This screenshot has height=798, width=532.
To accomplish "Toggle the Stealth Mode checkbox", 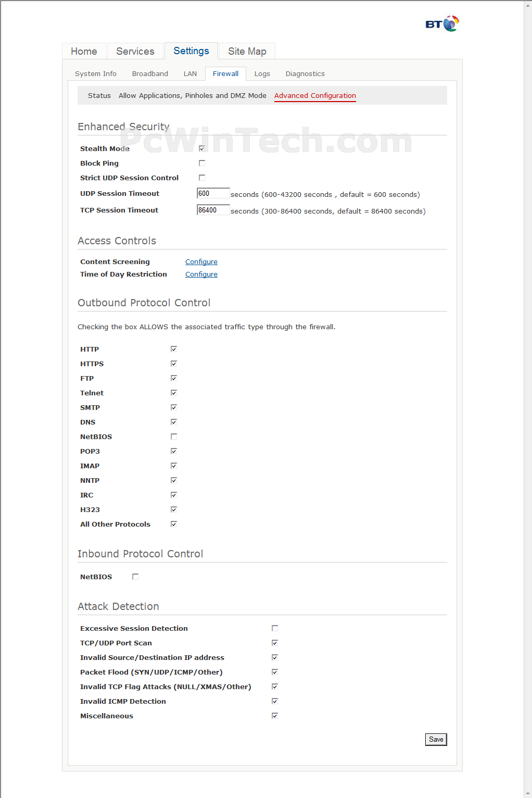I will point(202,148).
